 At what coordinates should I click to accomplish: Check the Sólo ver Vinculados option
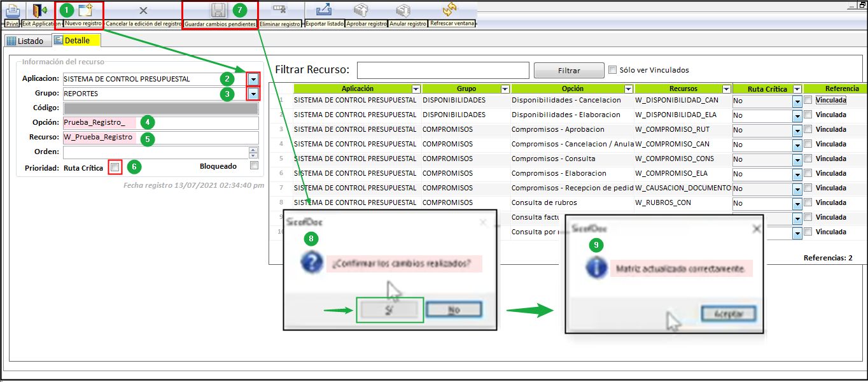613,70
